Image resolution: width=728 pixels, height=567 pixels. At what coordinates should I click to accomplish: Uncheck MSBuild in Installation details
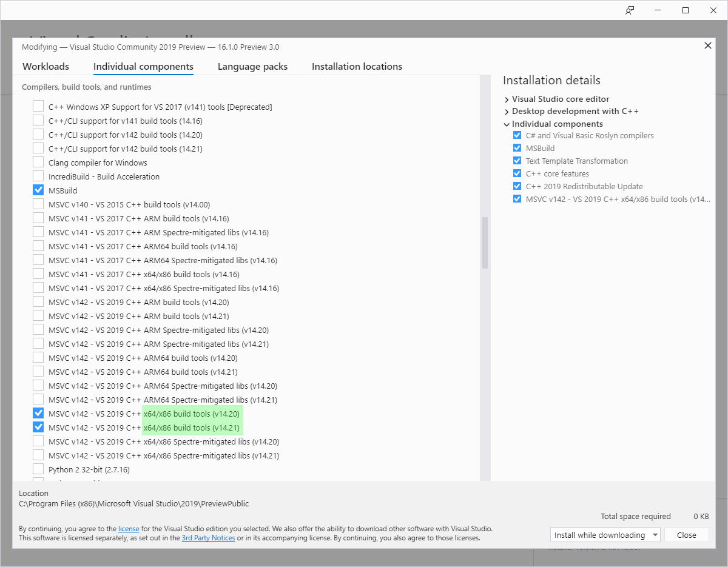point(517,148)
